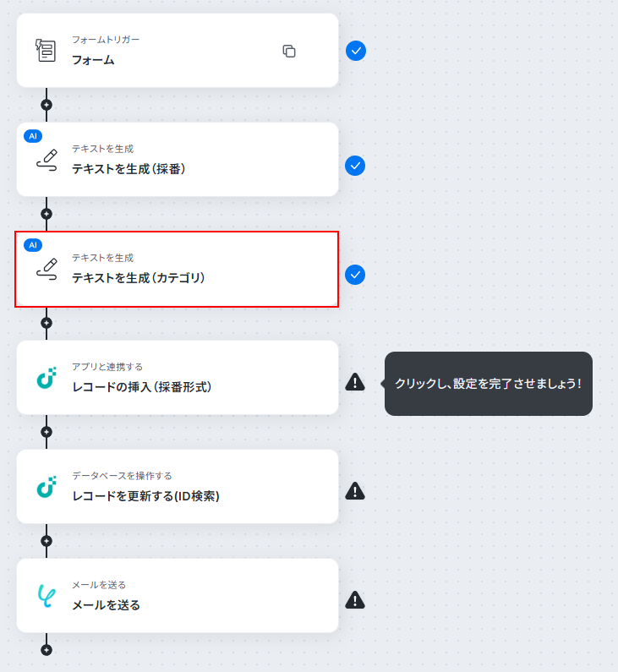Add a step below the フォーム card
Screen dimensions: 618x672
coord(46,105)
